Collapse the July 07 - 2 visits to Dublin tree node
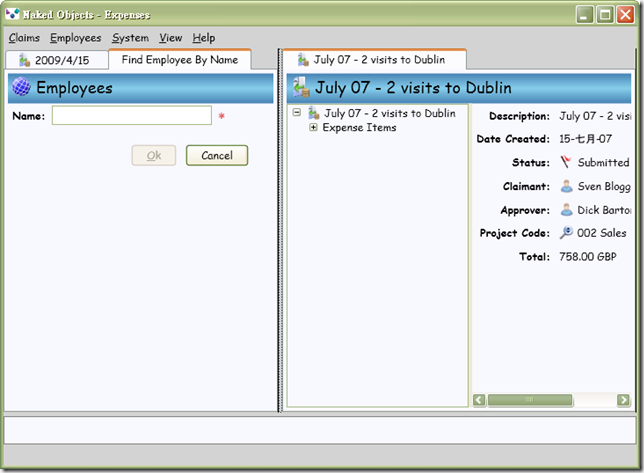644x473 pixels. (x=297, y=113)
